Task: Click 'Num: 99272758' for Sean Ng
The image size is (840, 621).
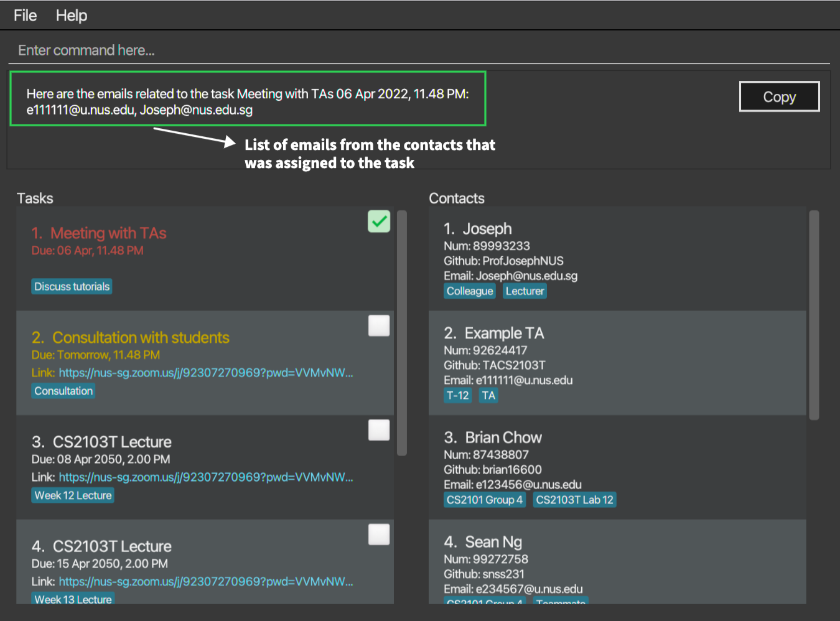Action: (486, 559)
